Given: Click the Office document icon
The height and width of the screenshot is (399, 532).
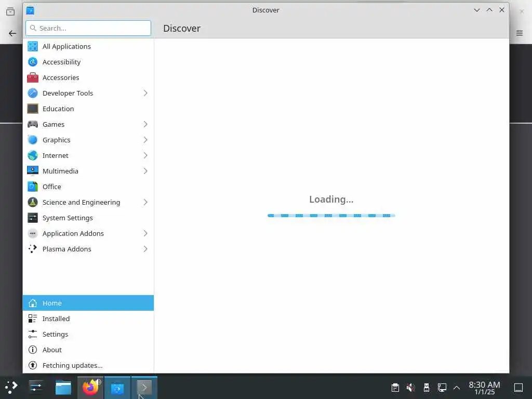Looking at the screenshot, I should click(x=33, y=187).
